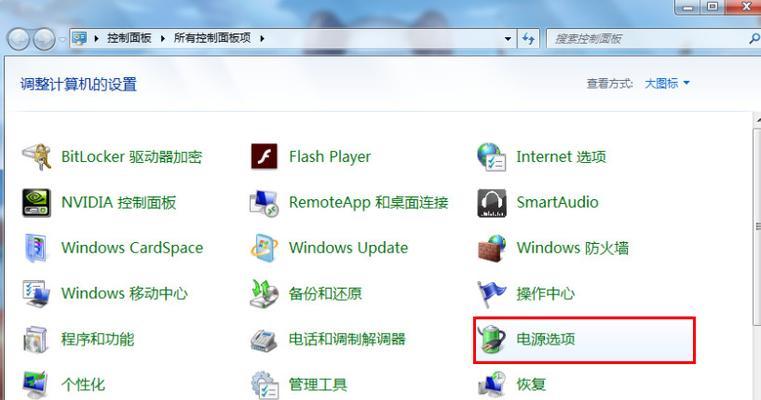Open the Flash Player icon
The height and width of the screenshot is (400, 761).
[x=264, y=157]
